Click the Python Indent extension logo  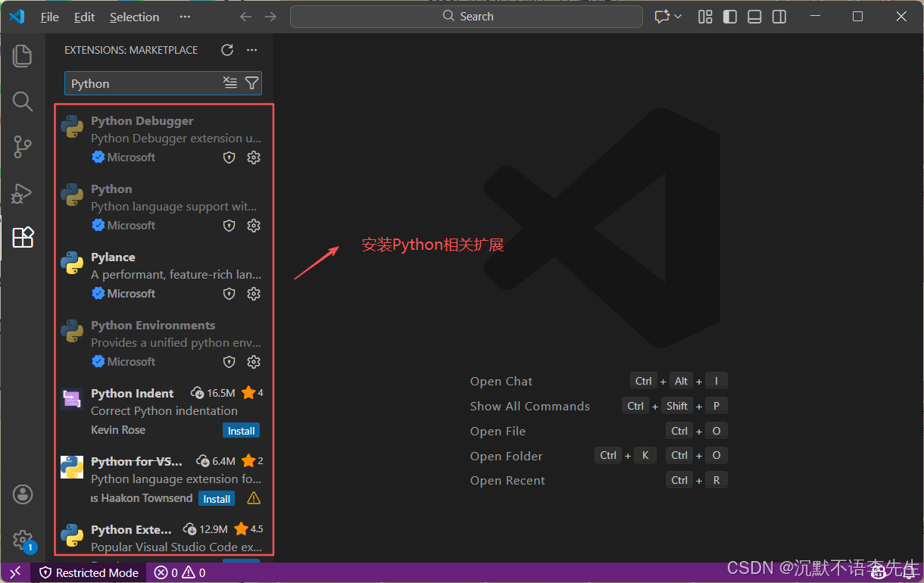coord(72,399)
